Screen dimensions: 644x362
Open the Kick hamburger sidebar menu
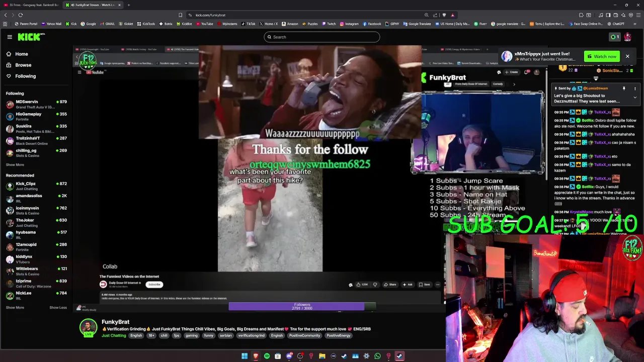click(x=10, y=37)
